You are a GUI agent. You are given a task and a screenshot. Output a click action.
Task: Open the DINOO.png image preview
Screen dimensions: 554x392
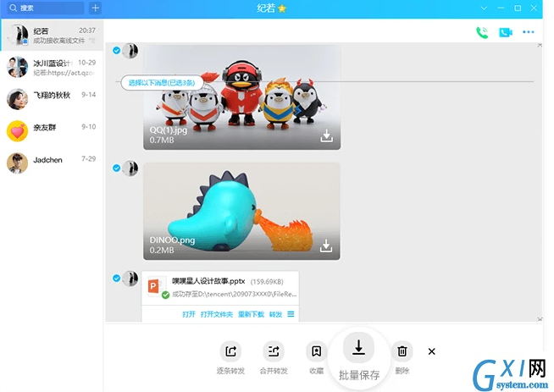pos(241,211)
